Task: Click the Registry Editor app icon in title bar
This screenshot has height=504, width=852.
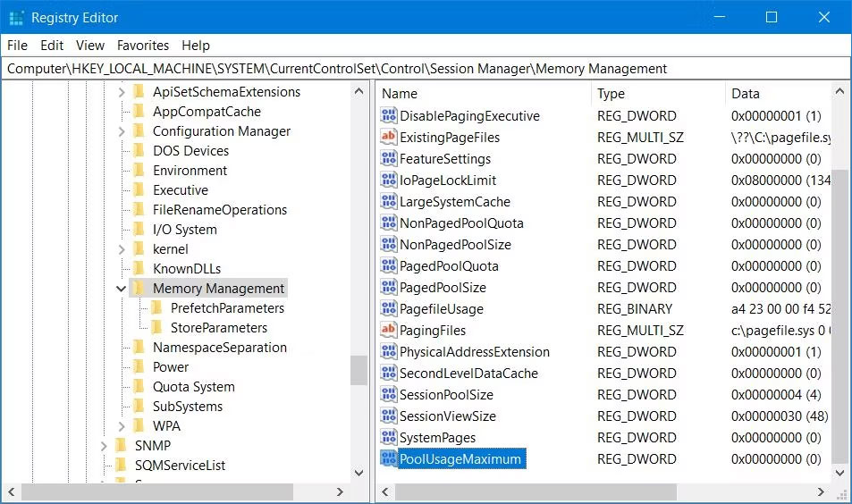Action: click(16, 18)
